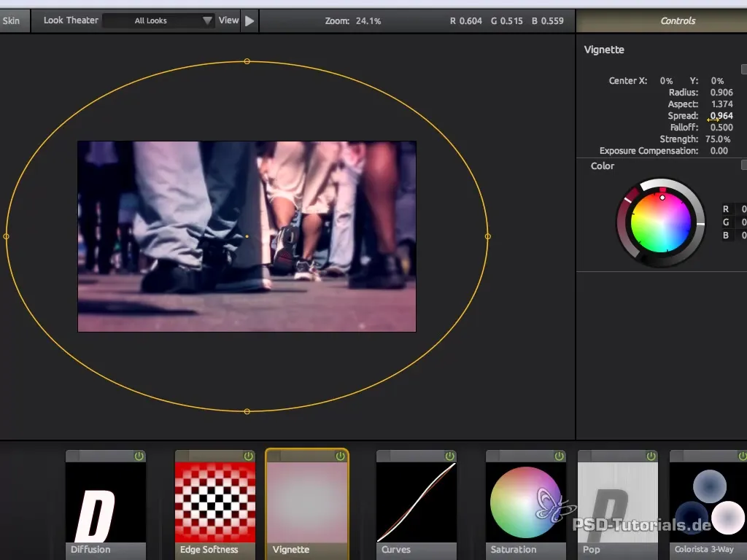Click the Exposure Compensation value 0.00

[x=719, y=150]
